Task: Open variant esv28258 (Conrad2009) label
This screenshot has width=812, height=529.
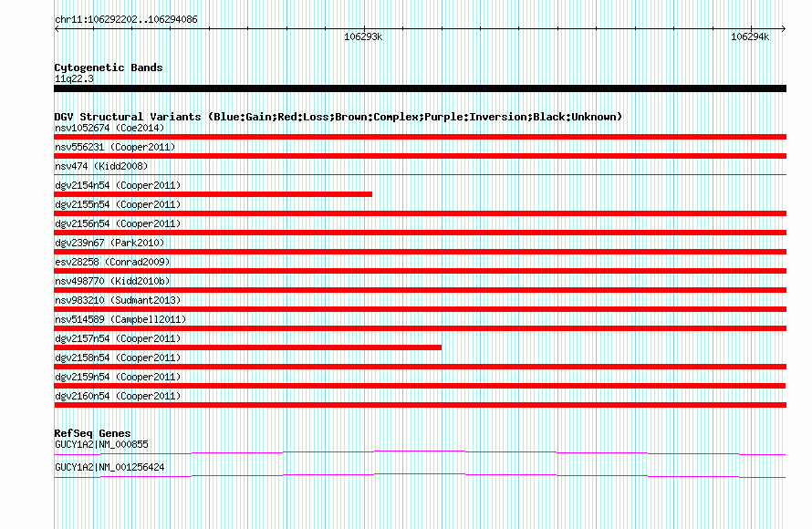Action: [x=112, y=262]
